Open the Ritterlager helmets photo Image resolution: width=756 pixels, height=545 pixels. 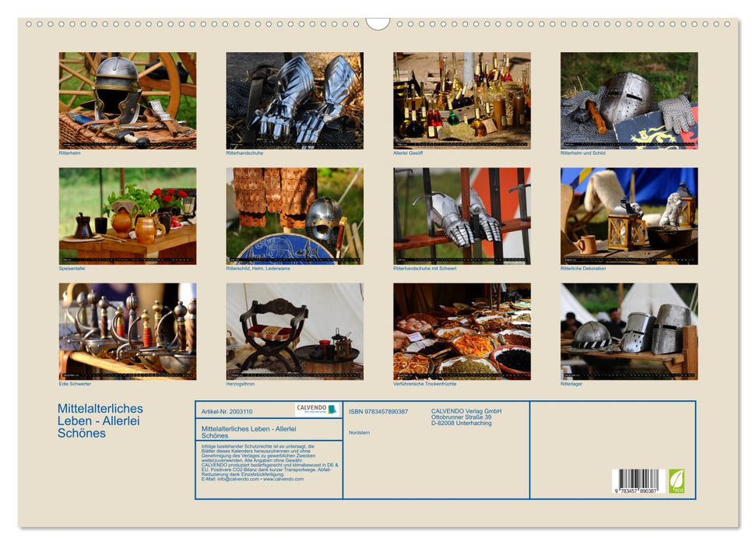[x=629, y=331]
